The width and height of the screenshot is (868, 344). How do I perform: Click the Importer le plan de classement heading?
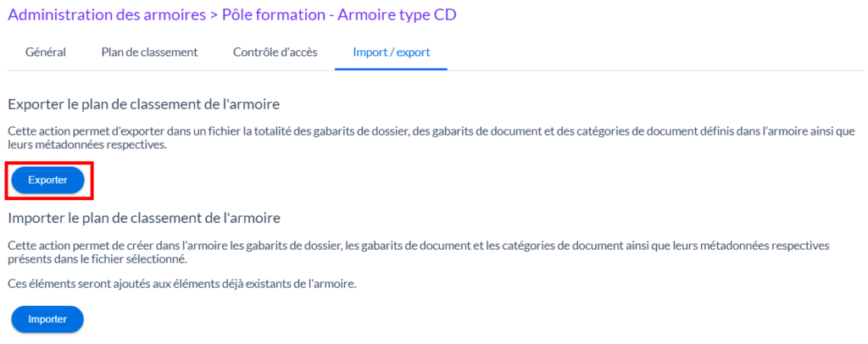(144, 219)
